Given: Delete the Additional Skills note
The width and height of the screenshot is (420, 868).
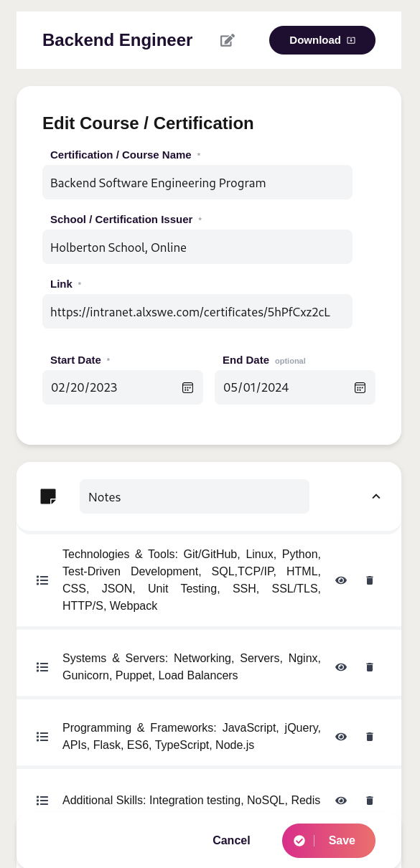Looking at the screenshot, I should [370, 801].
